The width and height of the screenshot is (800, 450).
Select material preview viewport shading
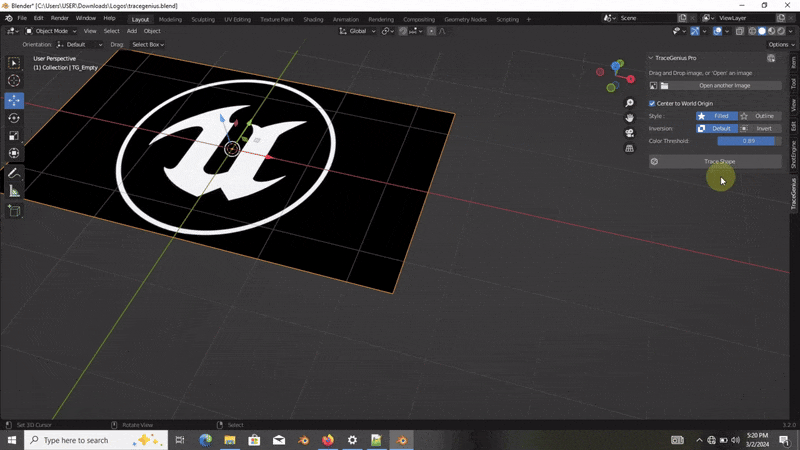click(x=771, y=31)
